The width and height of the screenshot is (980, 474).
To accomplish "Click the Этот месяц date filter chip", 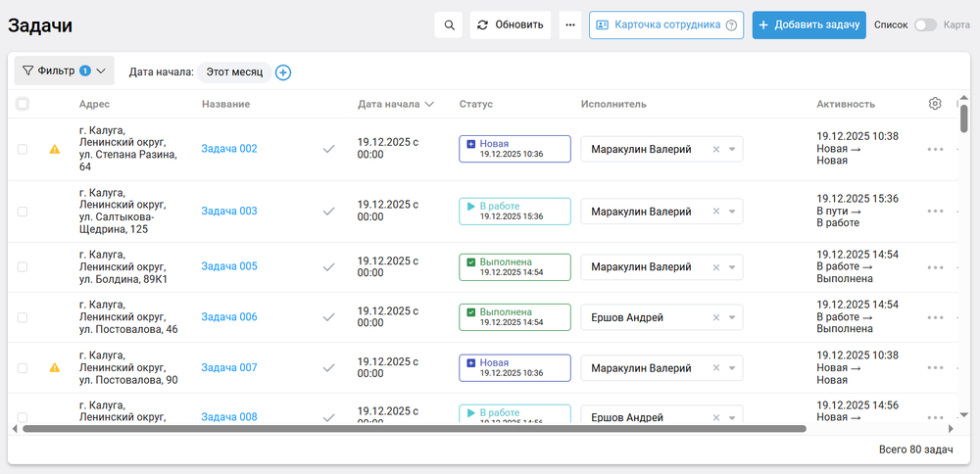I will tap(234, 72).
